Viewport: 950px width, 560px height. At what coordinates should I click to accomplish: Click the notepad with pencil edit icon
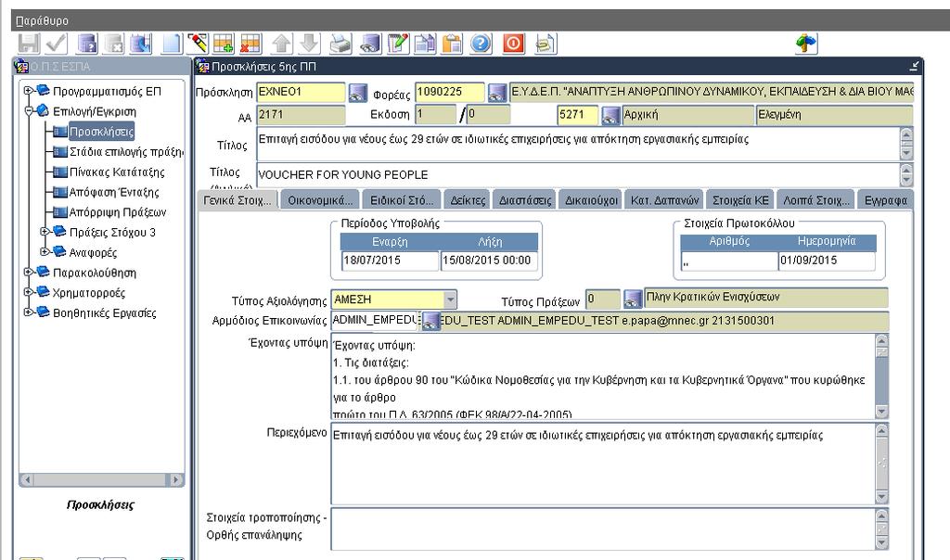coord(397,44)
